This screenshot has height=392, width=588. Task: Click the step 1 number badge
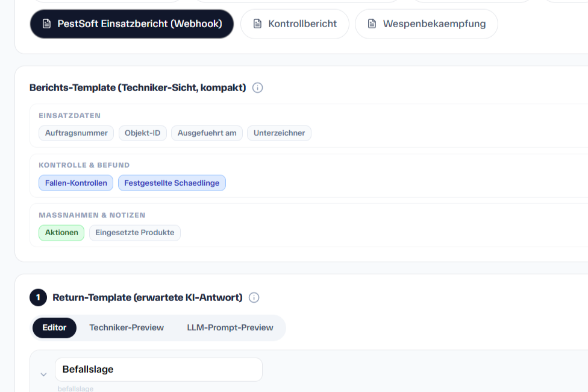(x=38, y=298)
